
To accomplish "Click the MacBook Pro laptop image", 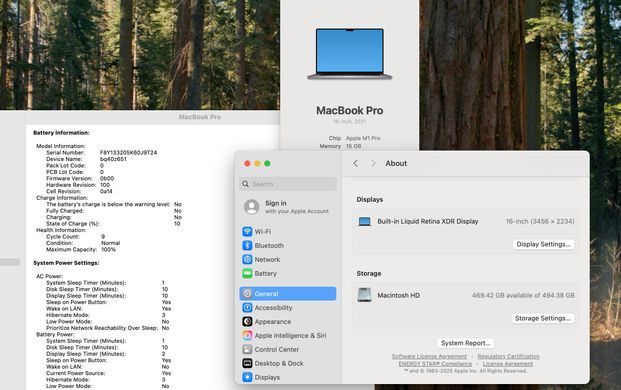I will (350, 53).
